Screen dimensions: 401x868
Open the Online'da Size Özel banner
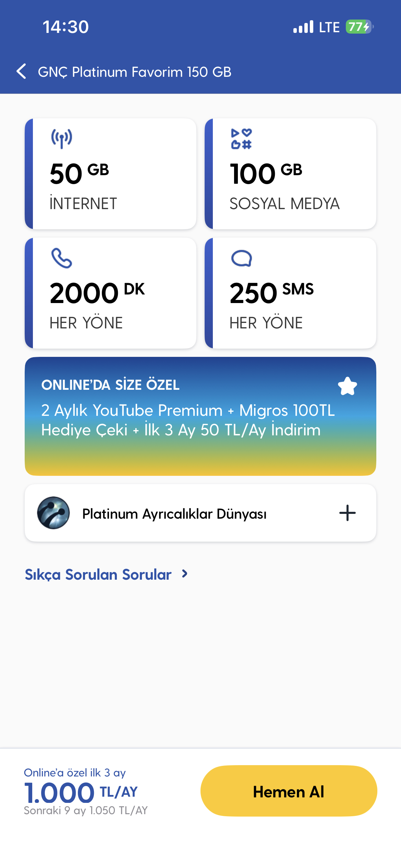200,416
